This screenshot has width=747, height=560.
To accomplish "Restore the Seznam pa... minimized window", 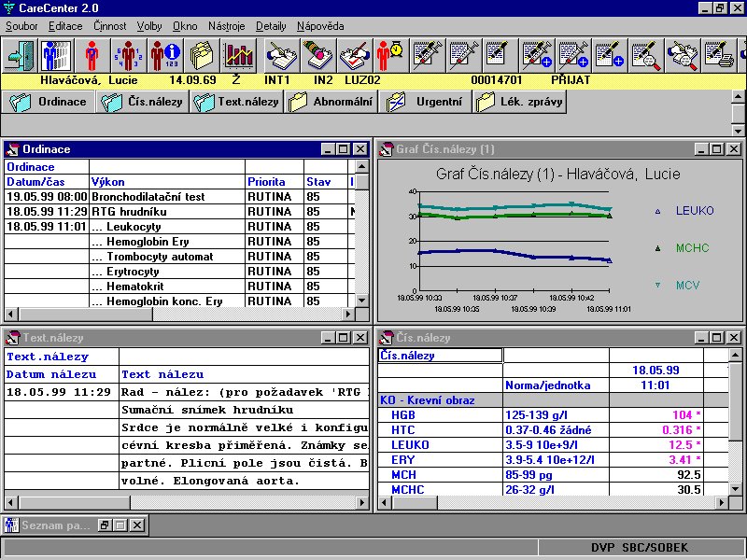I will [105, 525].
